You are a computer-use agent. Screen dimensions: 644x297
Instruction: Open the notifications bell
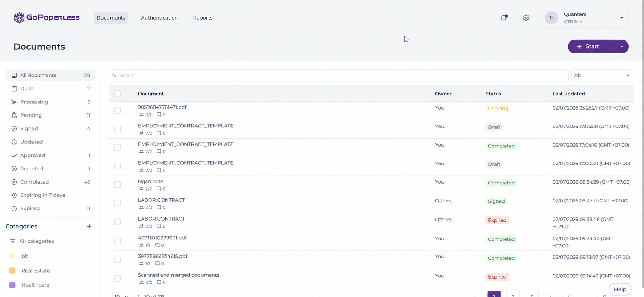(x=503, y=18)
